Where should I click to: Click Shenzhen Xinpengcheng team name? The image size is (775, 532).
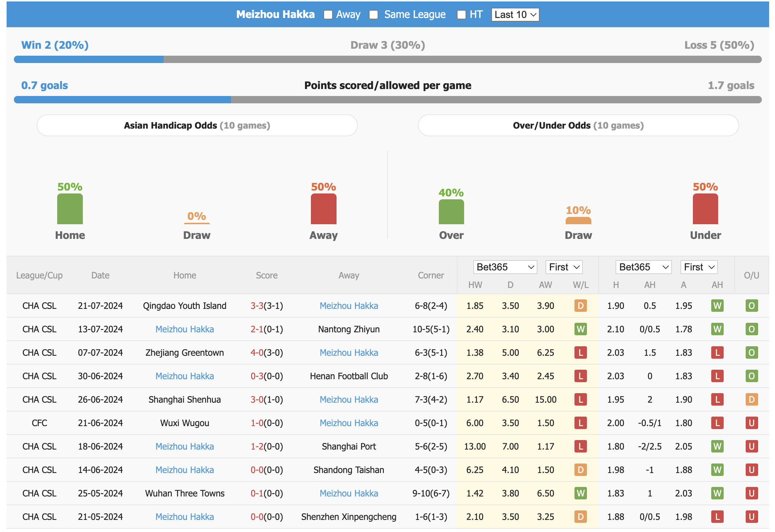(x=349, y=517)
